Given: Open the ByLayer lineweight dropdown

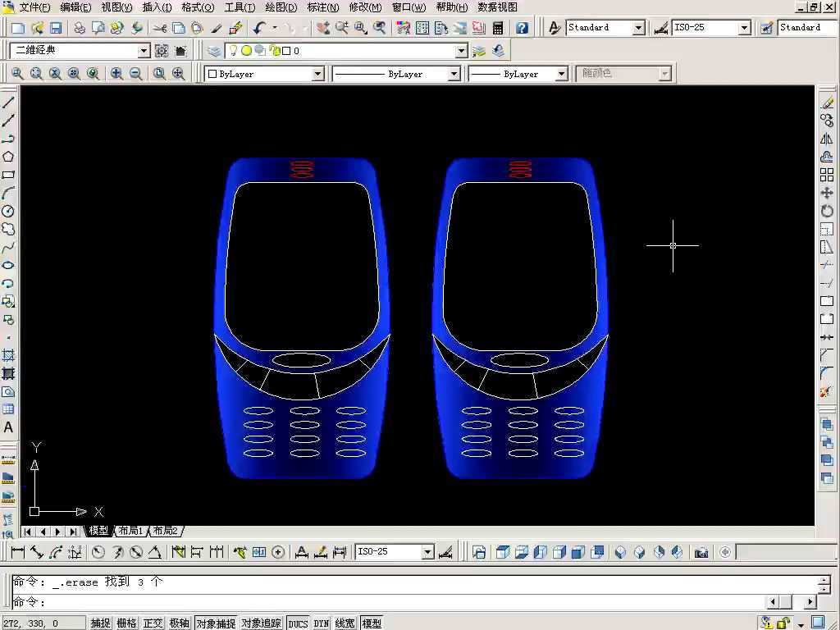Looking at the screenshot, I should coord(561,73).
